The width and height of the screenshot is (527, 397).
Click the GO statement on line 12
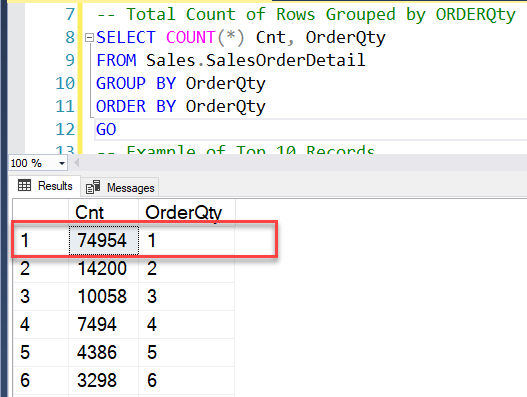(x=106, y=129)
